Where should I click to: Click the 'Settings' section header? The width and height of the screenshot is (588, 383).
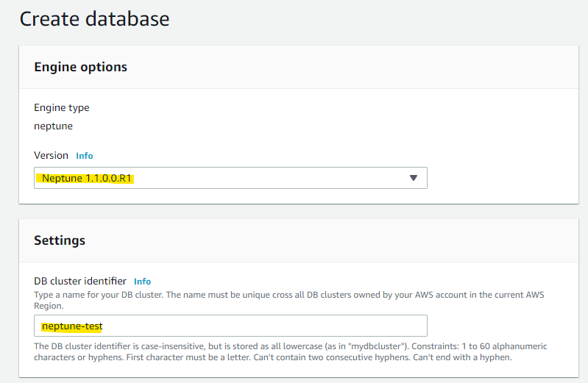pyautogui.click(x=60, y=240)
